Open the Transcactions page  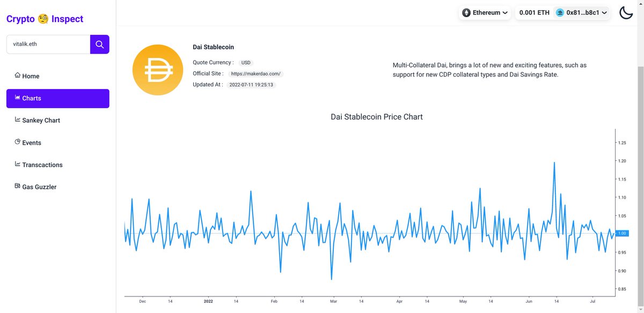[x=58, y=165]
